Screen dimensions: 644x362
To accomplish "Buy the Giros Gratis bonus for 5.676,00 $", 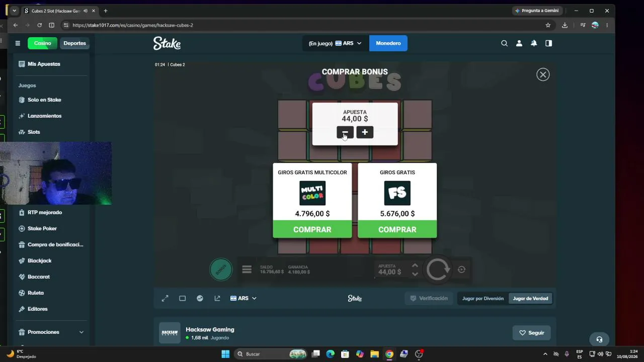I will coord(397,229).
